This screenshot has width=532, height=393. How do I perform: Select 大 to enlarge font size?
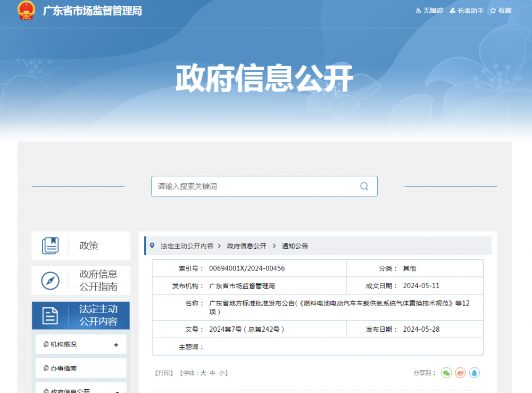[x=203, y=373]
